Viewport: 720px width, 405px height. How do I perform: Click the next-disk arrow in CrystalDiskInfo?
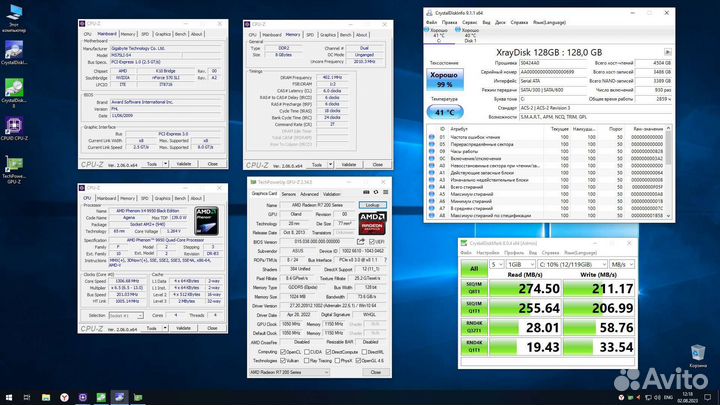point(668,52)
